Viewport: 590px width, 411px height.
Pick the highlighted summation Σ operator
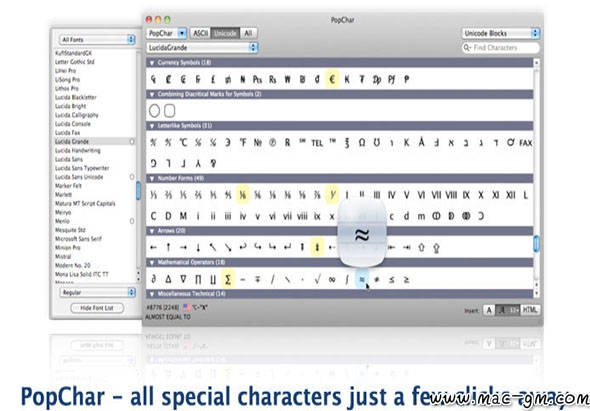228,279
